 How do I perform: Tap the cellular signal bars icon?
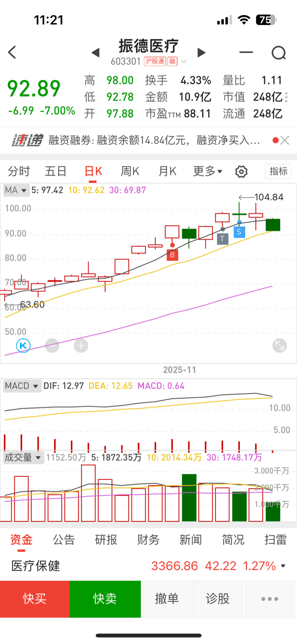pyautogui.click(x=224, y=20)
